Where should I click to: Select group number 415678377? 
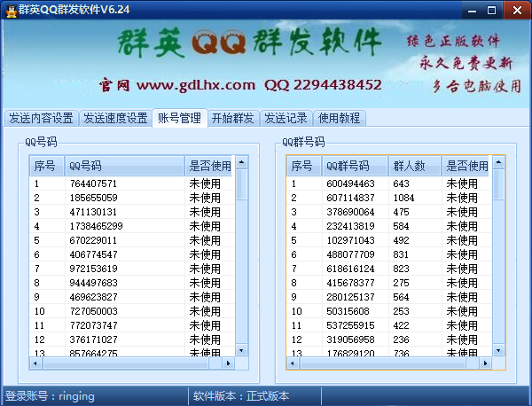(350, 283)
